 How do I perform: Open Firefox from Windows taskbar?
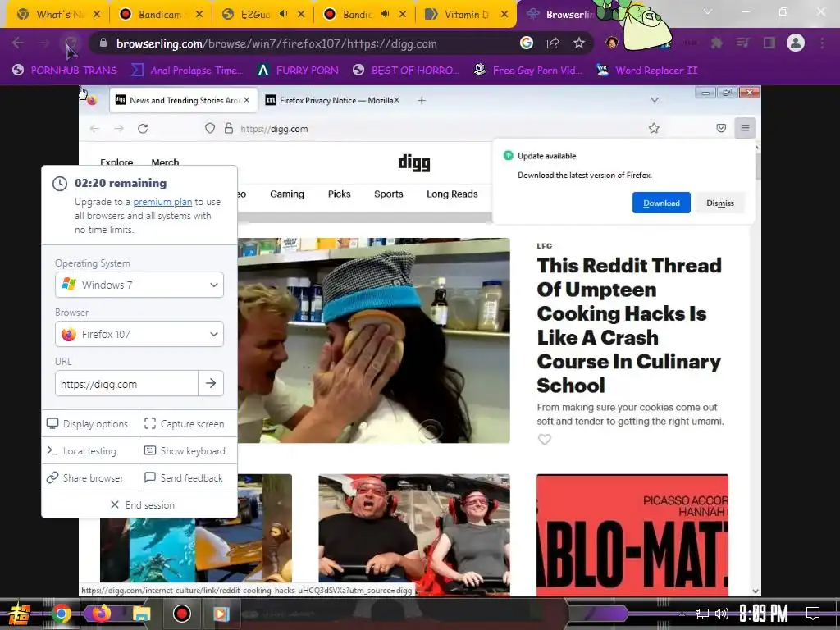click(x=101, y=613)
